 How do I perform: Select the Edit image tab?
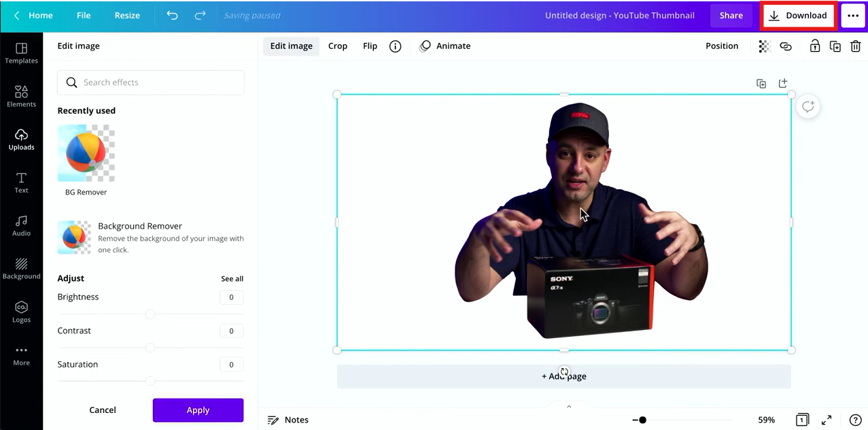pos(291,46)
